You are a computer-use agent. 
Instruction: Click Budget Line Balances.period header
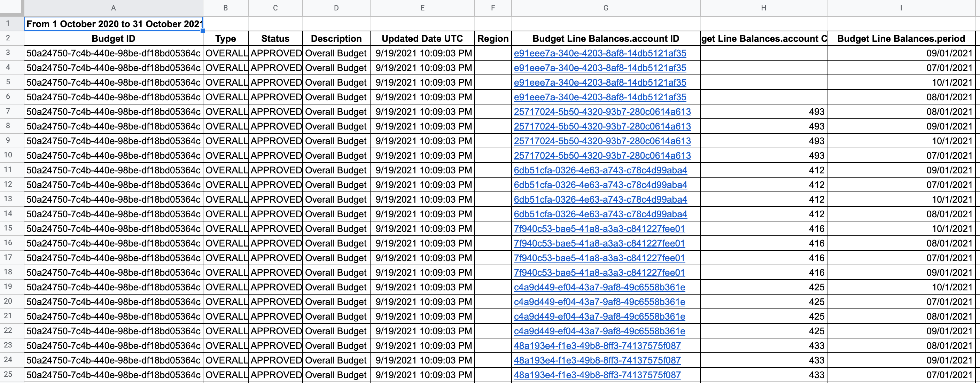pos(901,38)
